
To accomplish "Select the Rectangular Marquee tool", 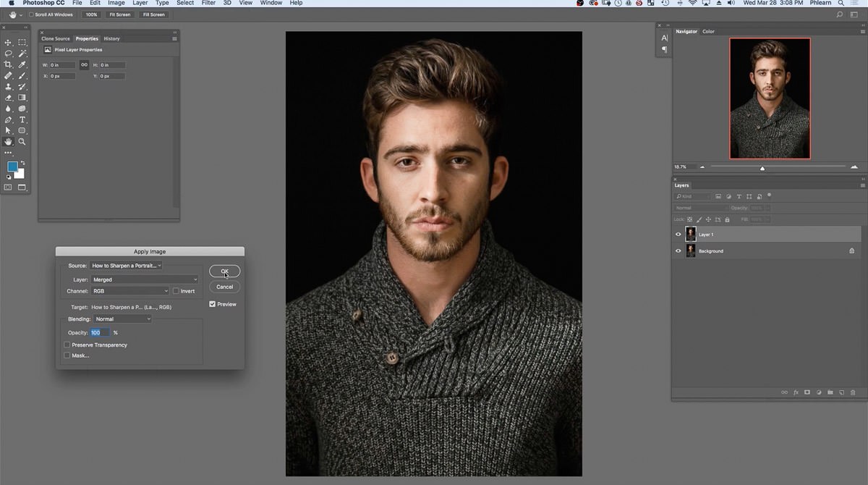I will [22, 43].
